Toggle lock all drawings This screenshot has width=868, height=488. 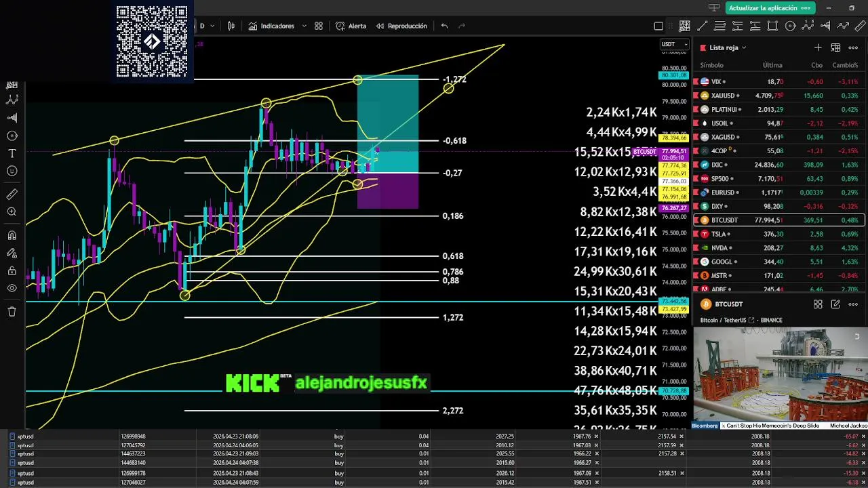(x=12, y=271)
